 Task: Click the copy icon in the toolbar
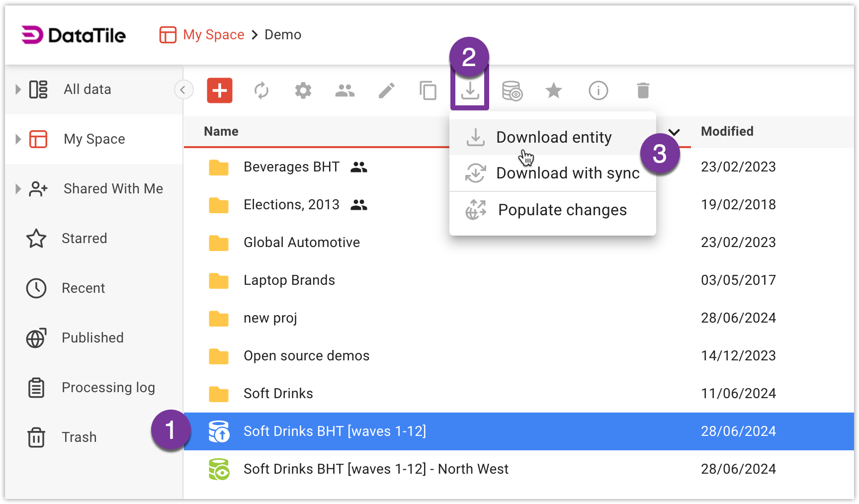point(428,90)
